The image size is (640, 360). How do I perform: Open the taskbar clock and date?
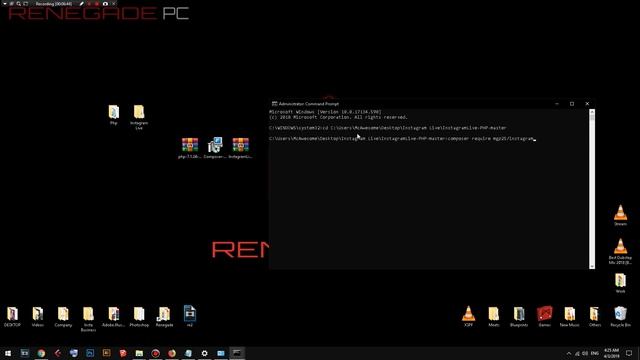(x=611, y=353)
